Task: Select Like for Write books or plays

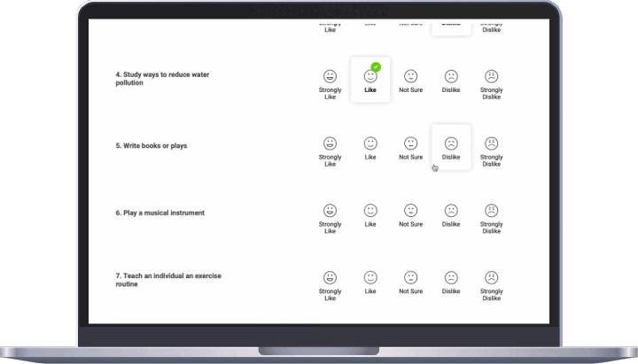Action: click(x=370, y=143)
